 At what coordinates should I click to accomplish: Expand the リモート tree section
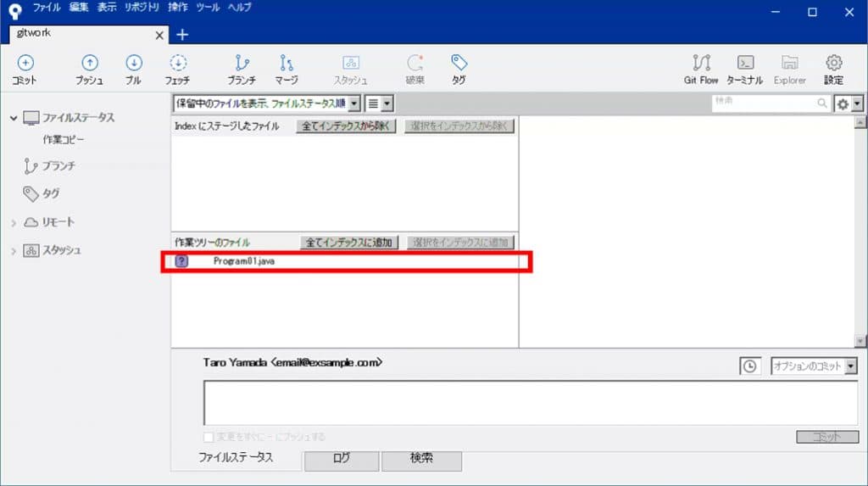pyautogui.click(x=14, y=223)
